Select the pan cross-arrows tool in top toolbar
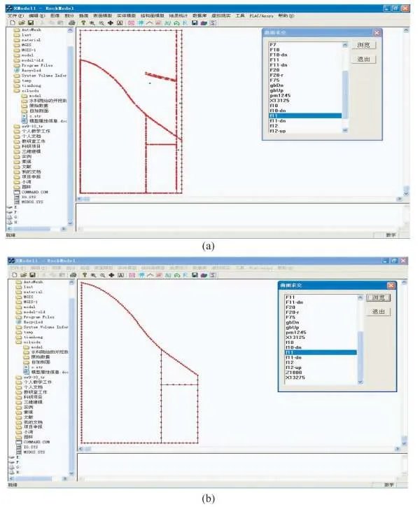 [x=111, y=22]
